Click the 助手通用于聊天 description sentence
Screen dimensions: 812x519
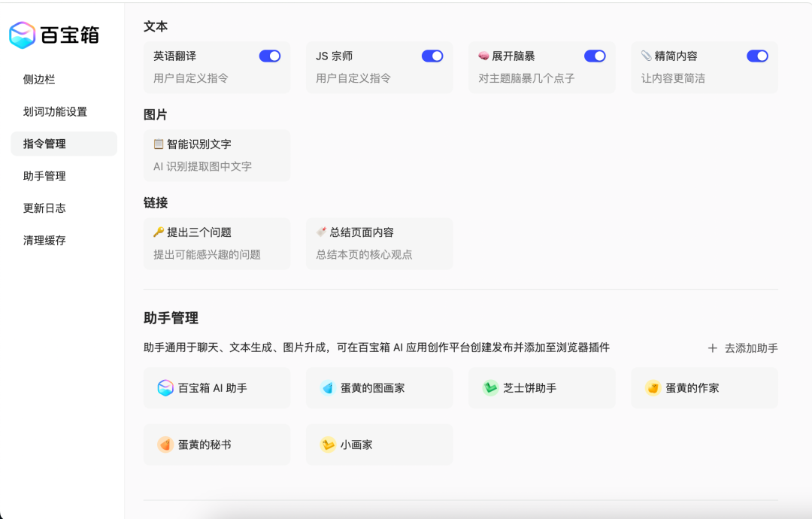(x=377, y=347)
